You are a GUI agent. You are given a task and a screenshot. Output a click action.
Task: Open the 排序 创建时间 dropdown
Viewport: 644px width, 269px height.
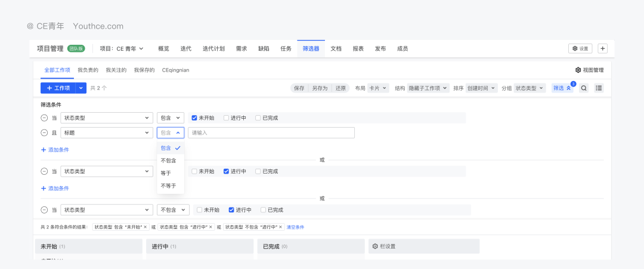click(x=481, y=88)
